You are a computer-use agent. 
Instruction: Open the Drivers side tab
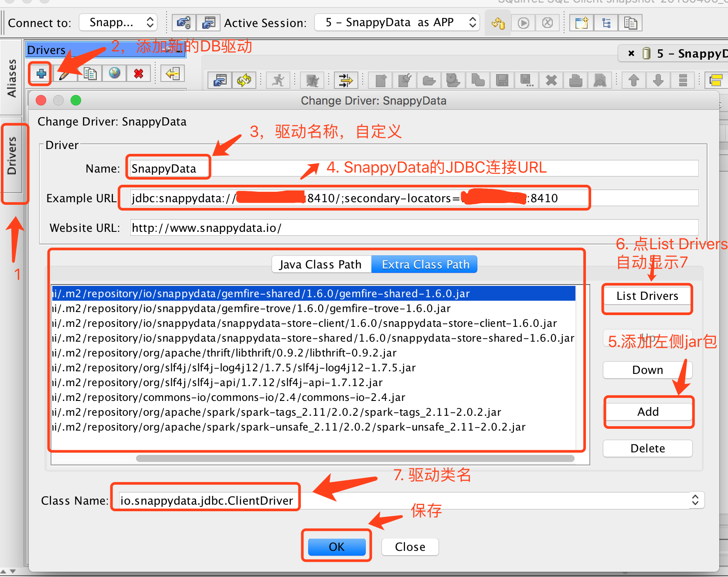pyautogui.click(x=12, y=156)
